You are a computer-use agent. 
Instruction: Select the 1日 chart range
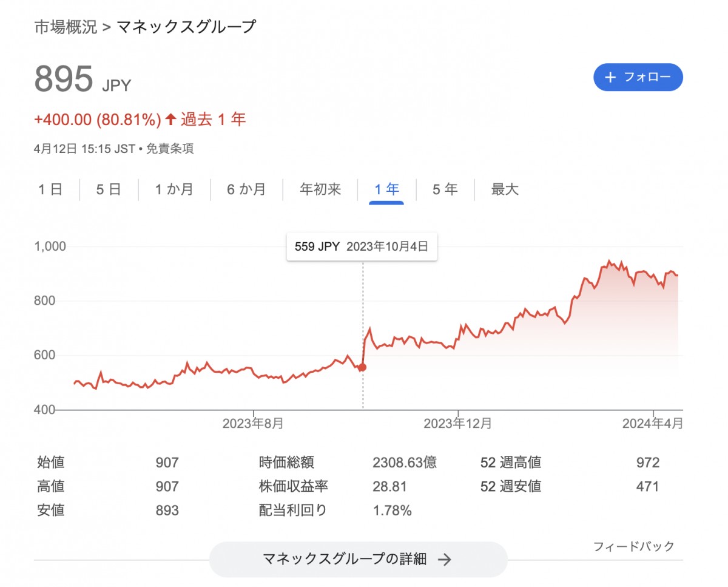51,189
